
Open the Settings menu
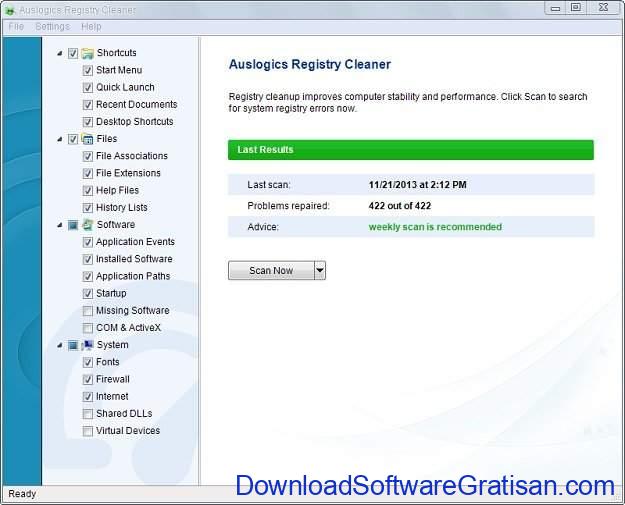(53, 27)
